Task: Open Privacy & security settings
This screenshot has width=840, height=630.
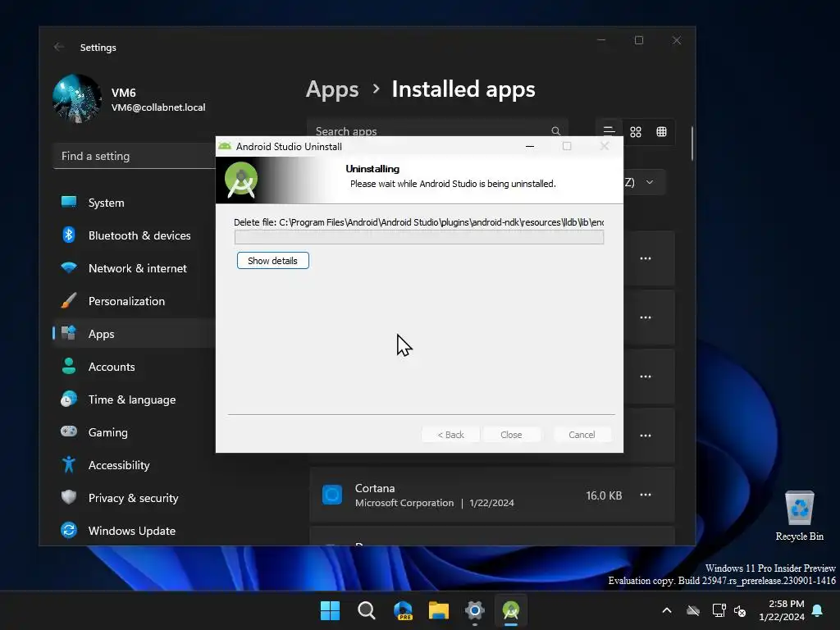Action: pyautogui.click(x=134, y=498)
